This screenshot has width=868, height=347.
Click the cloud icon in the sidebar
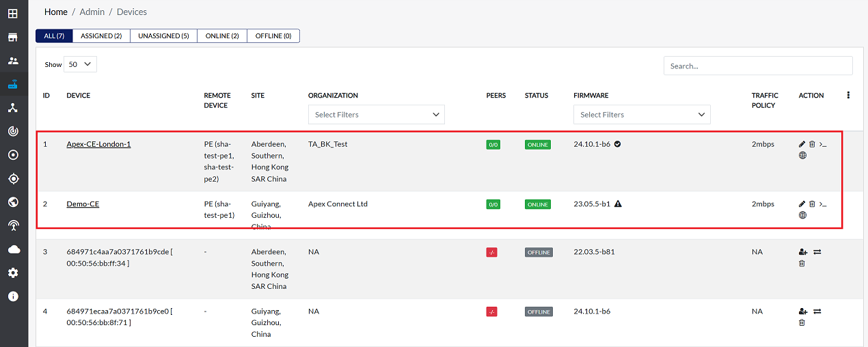[x=13, y=249]
